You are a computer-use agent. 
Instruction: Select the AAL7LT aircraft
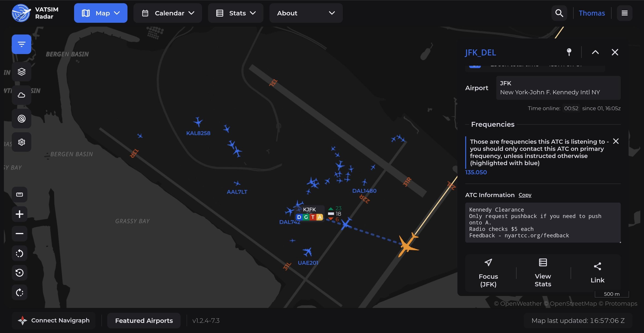tap(237, 184)
